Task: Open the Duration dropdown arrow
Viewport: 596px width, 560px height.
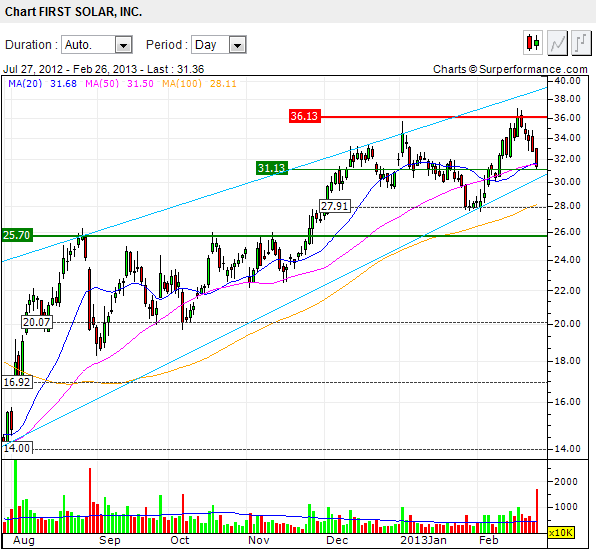Action: [123, 45]
